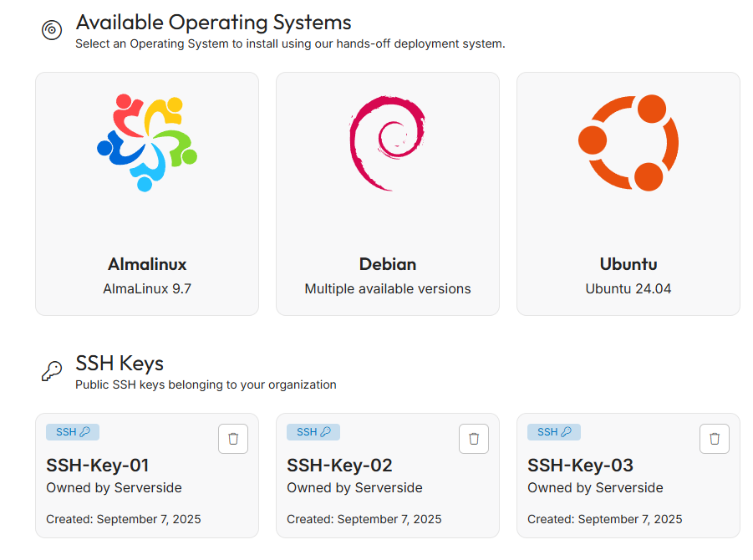The image size is (753, 560).
Task: Select the SSH-Key-03 card
Action: [x=628, y=475]
